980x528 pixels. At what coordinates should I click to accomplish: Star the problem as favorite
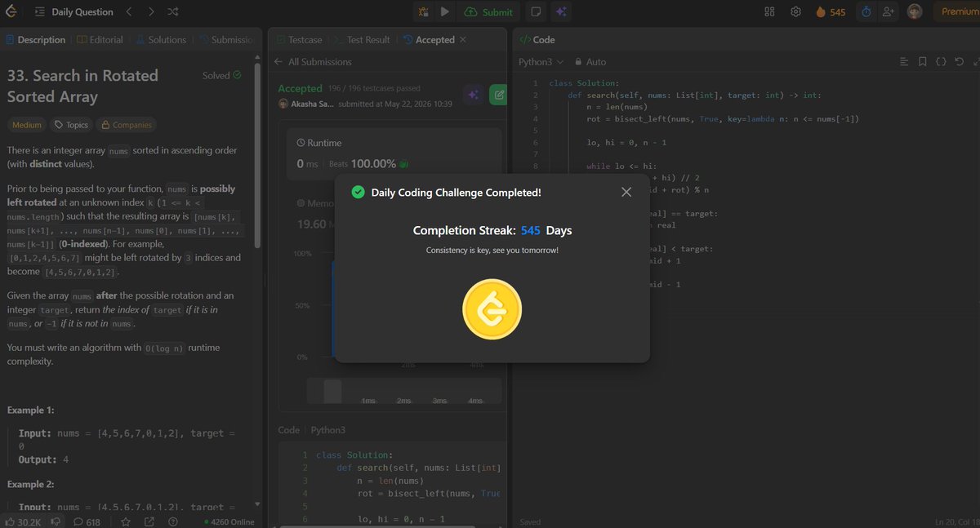pyautogui.click(x=126, y=521)
